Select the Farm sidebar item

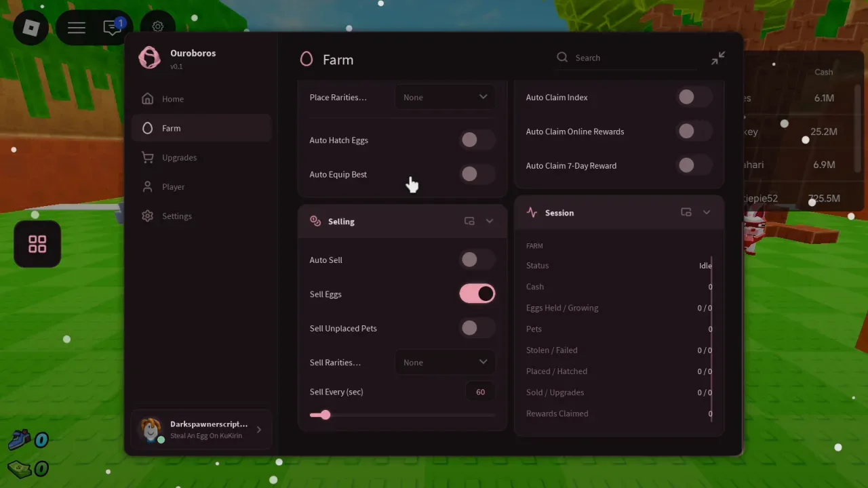(x=201, y=128)
